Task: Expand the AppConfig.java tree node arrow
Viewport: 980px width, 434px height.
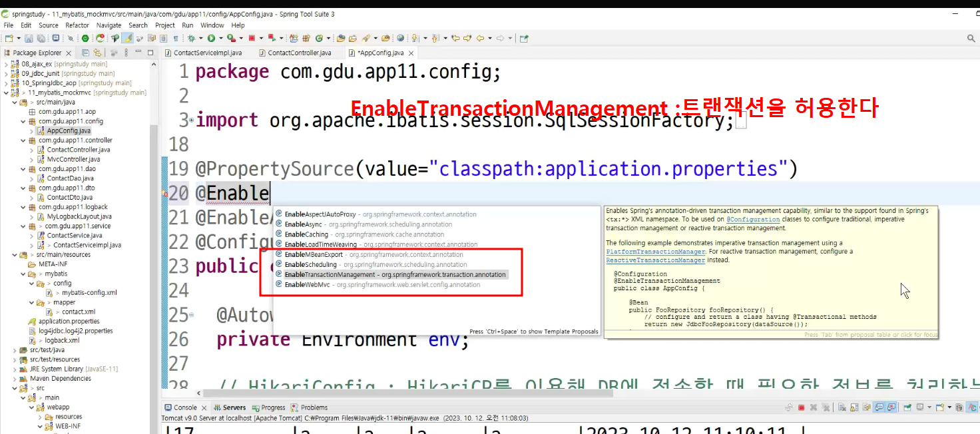Action: [32, 131]
